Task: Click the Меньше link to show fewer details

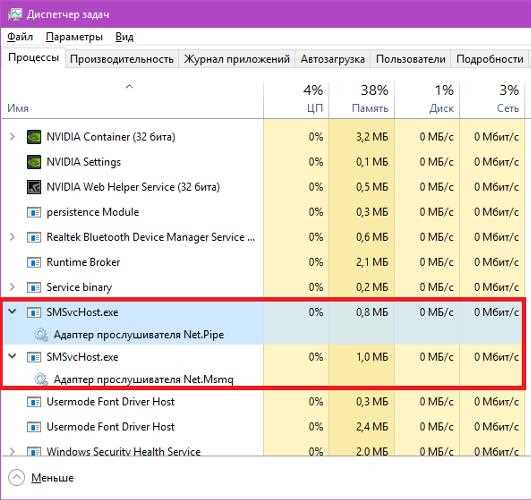Action: (52, 478)
